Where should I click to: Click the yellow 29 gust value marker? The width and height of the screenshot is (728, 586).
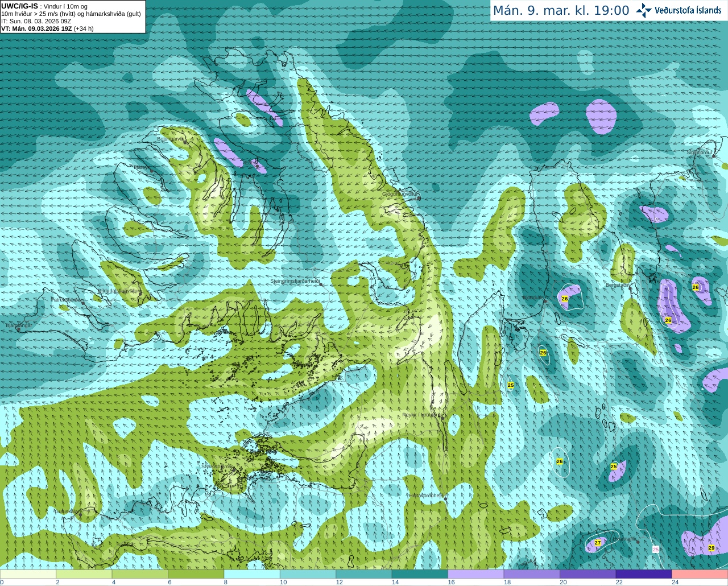coord(712,548)
